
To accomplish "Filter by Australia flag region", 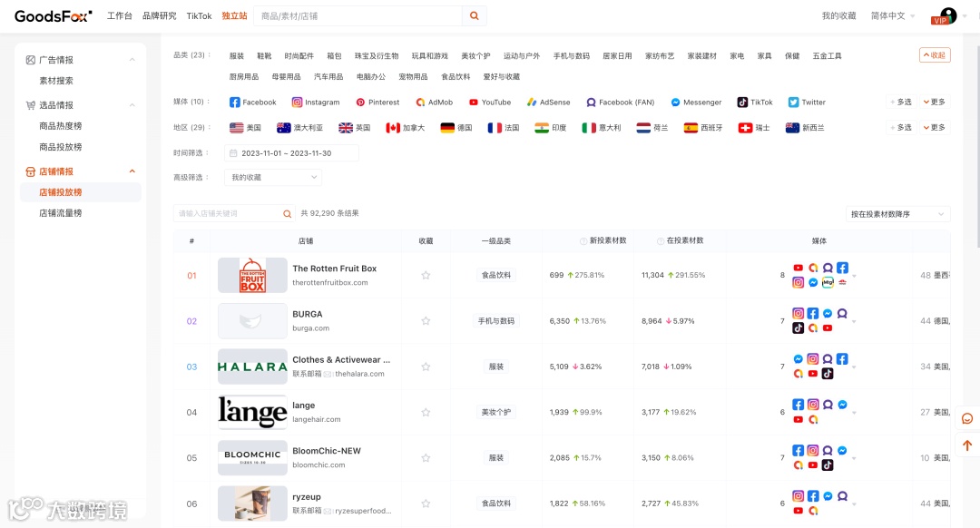I will click(x=299, y=128).
